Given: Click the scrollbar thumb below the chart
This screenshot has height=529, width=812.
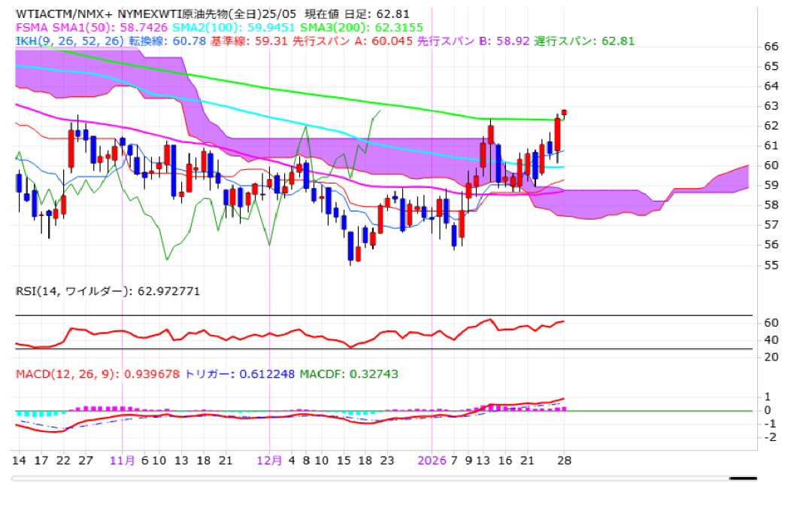Looking at the screenshot, I should [x=743, y=478].
